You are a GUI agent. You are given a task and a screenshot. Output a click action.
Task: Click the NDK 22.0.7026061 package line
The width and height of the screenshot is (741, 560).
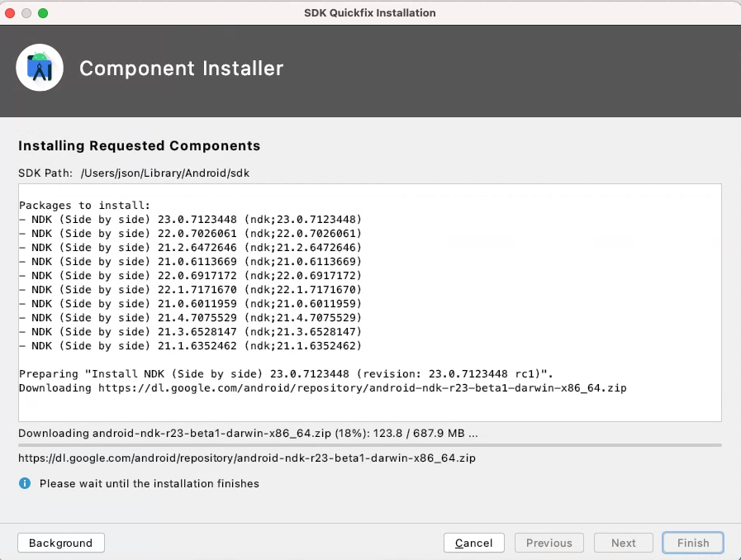coord(190,234)
